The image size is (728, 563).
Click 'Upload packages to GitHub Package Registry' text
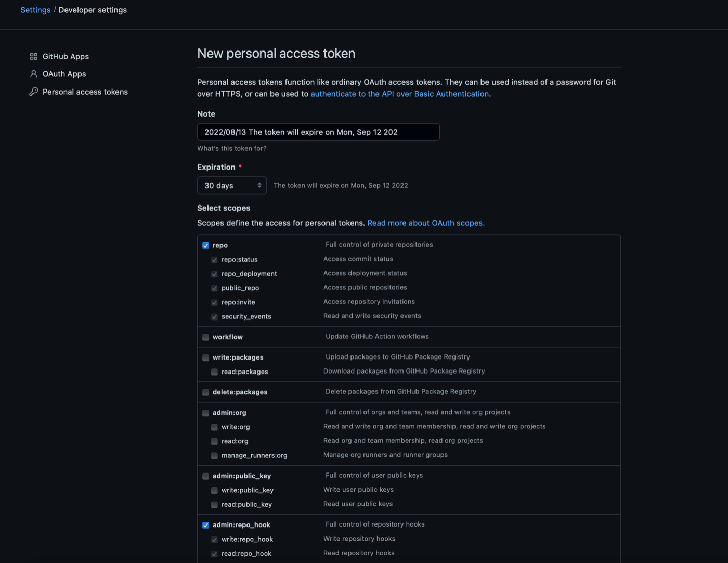coord(398,357)
